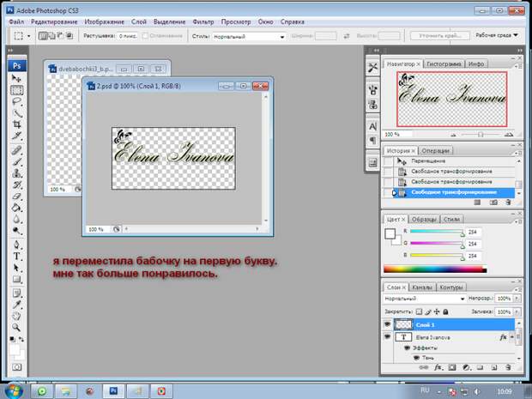This screenshot has height=399, width=532.
Task: Switch to the Образцы tab
Action: click(424, 219)
